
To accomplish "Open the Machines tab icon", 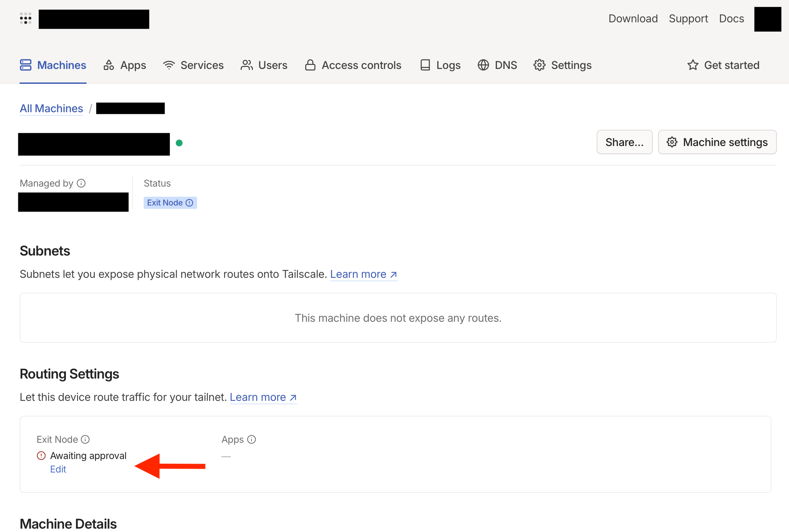I will coord(25,65).
